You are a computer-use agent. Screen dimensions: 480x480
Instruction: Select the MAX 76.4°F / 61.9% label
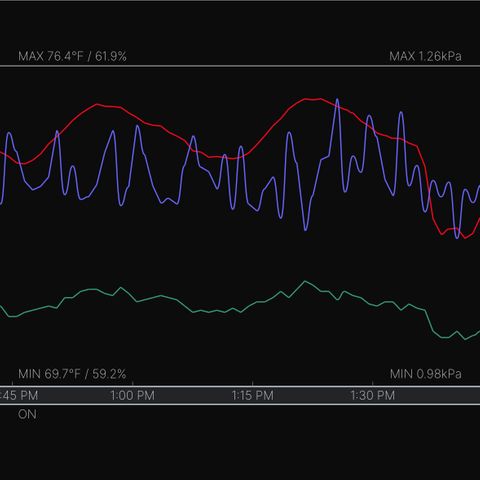(x=72, y=56)
